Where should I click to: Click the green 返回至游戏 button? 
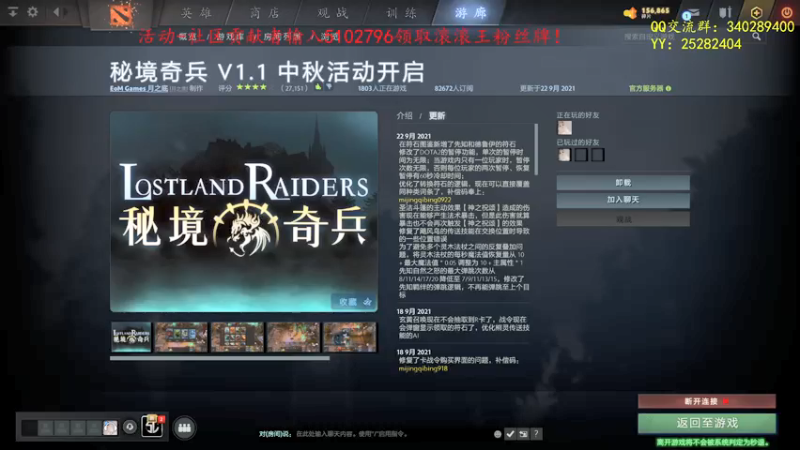tap(707, 423)
